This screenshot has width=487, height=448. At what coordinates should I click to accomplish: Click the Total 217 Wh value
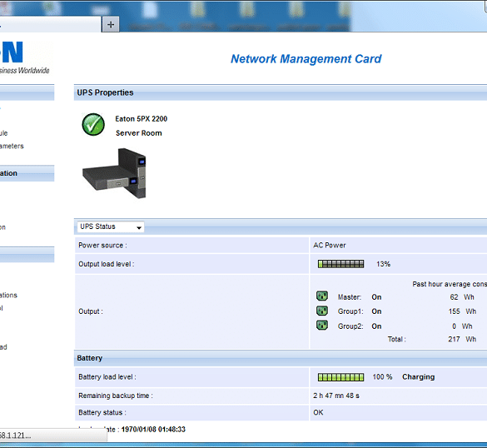coord(462,339)
